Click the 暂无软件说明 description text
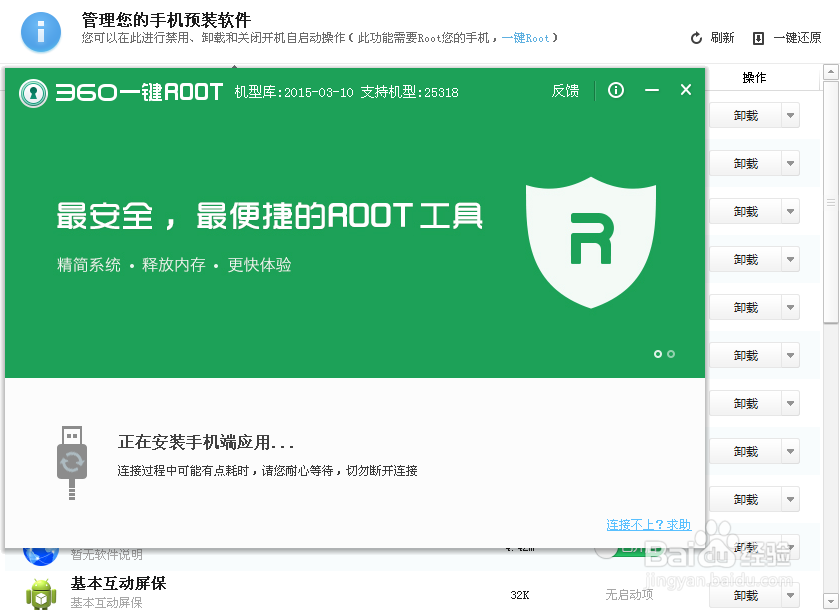The width and height of the screenshot is (840, 610). pyautogui.click(x=107, y=554)
